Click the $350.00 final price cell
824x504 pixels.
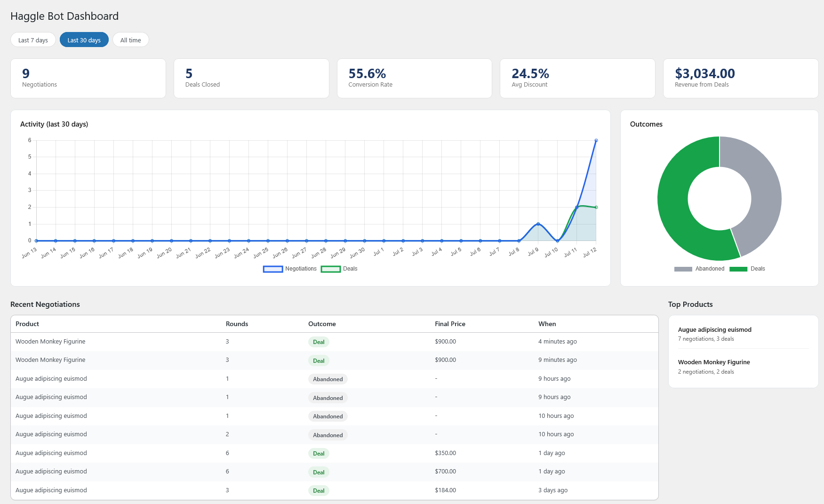click(445, 453)
